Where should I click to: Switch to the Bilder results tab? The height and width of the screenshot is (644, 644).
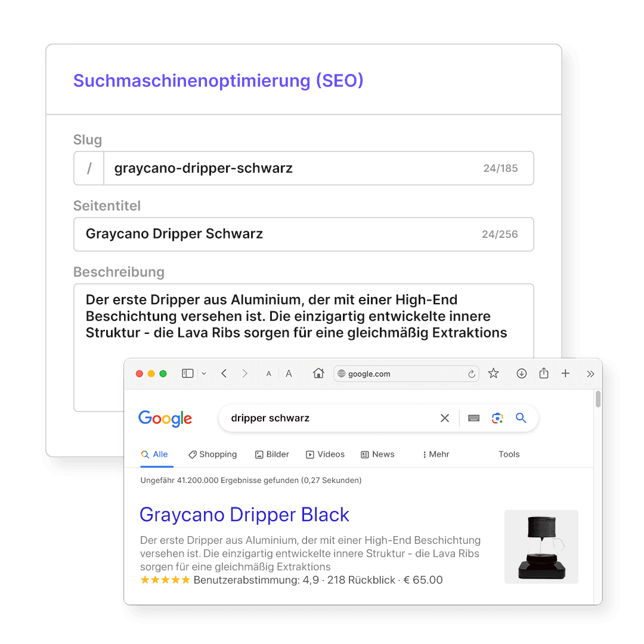(x=273, y=454)
